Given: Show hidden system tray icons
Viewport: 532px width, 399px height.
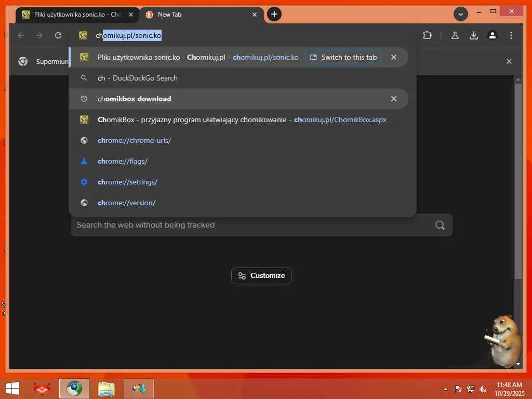Looking at the screenshot, I should (x=445, y=389).
